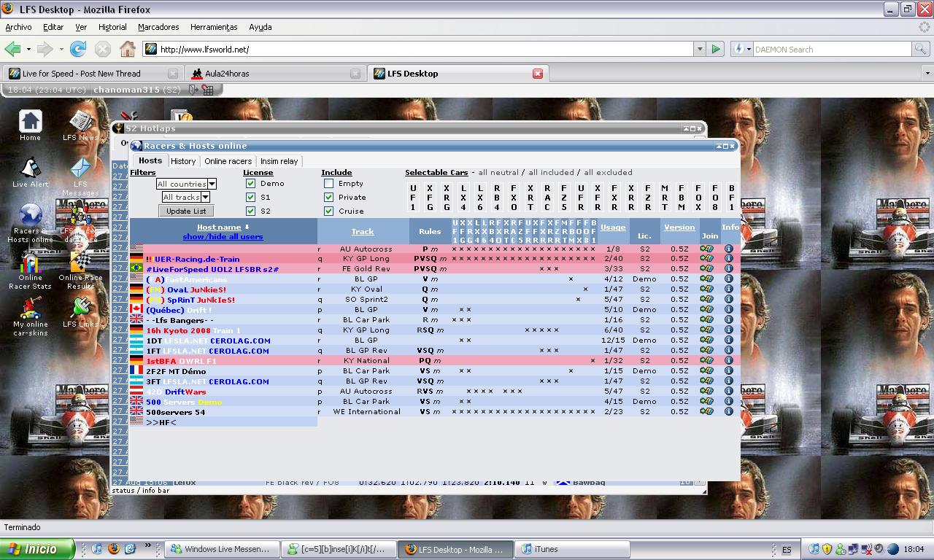Click the Firefox Forward arrow button
Screen dimensions: 934x560
click(x=45, y=49)
